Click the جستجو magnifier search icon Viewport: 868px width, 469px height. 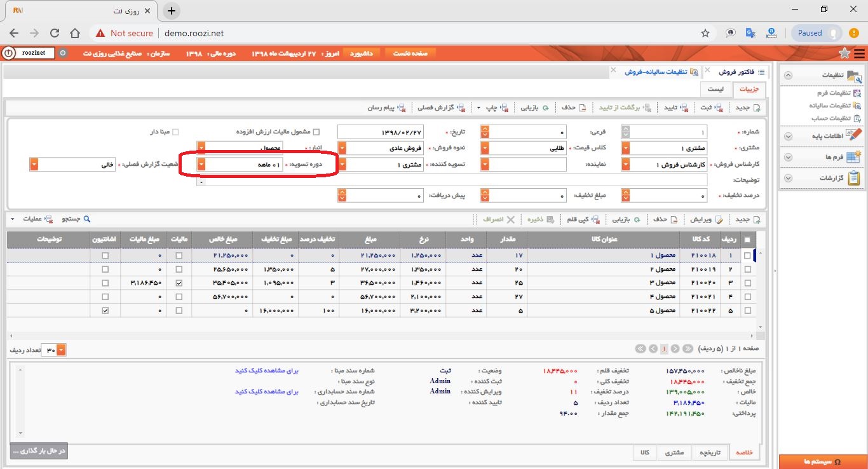point(87,219)
